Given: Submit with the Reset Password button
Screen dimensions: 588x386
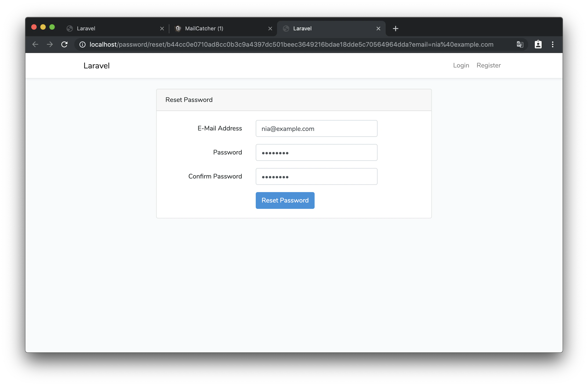Looking at the screenshot, I should [x=285, y=200].
